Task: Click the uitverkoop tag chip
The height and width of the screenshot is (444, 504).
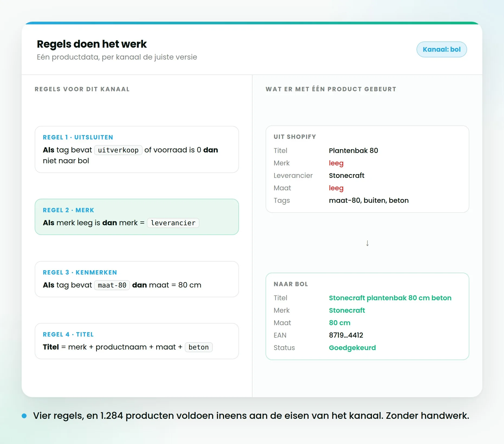Action: pos(118,150)
